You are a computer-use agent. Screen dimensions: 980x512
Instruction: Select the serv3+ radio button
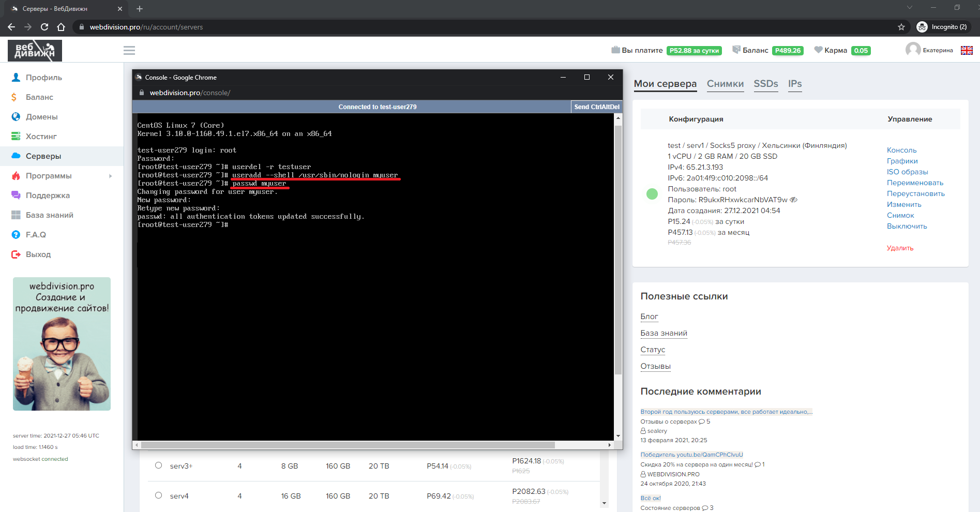(159, 465)
